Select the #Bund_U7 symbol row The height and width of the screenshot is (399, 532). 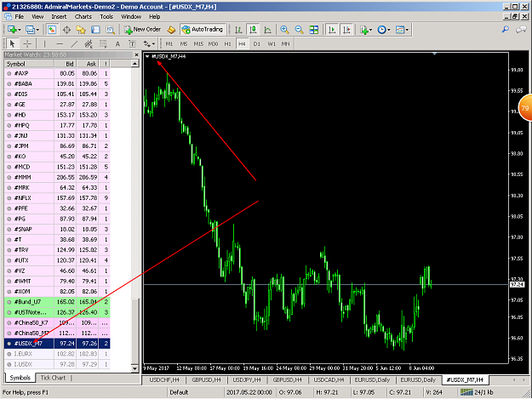point(57,302)
